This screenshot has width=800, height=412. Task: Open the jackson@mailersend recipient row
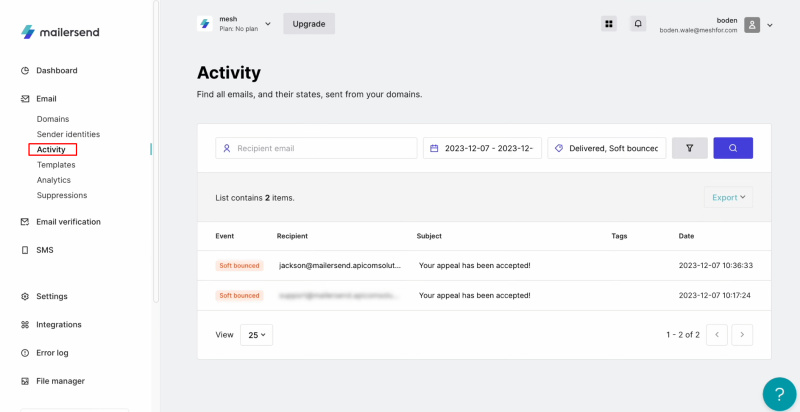click(x=340, y=266)
